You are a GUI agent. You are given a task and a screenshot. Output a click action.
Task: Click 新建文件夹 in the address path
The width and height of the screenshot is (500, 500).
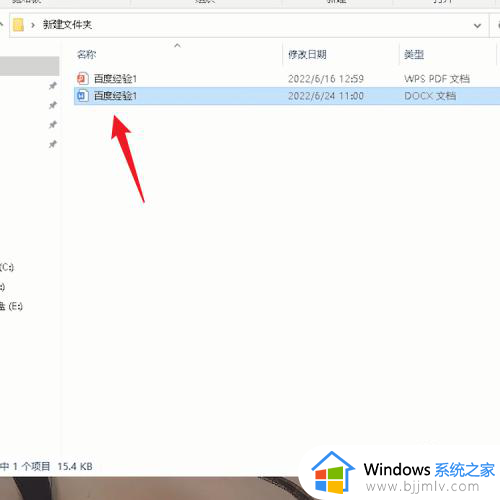(x=67, y=25)
